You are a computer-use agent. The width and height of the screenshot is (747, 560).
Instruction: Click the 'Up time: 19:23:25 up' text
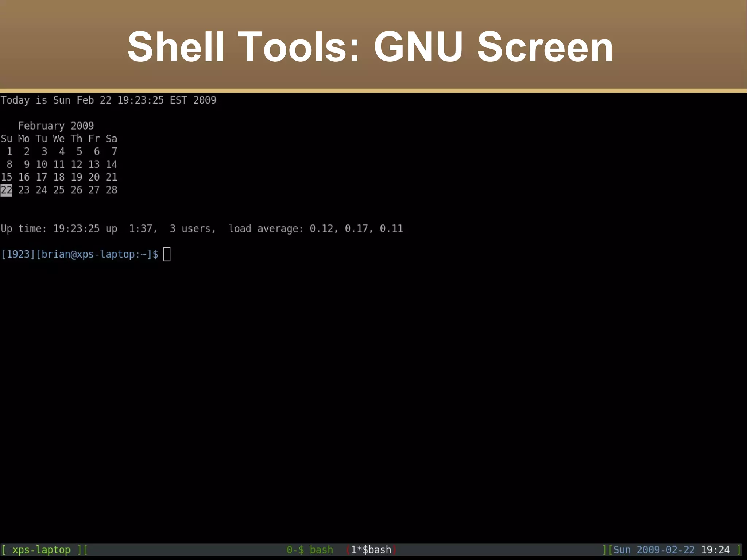[x=59, y=229]
